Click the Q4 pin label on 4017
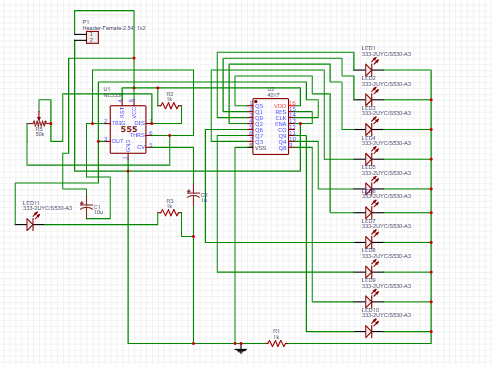 [x=282, y=142]
